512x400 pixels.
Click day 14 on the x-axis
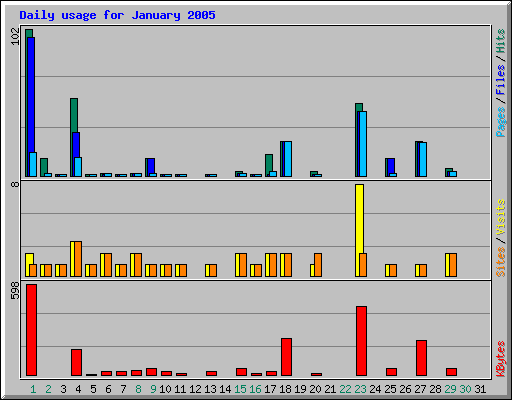pos(225,389)
